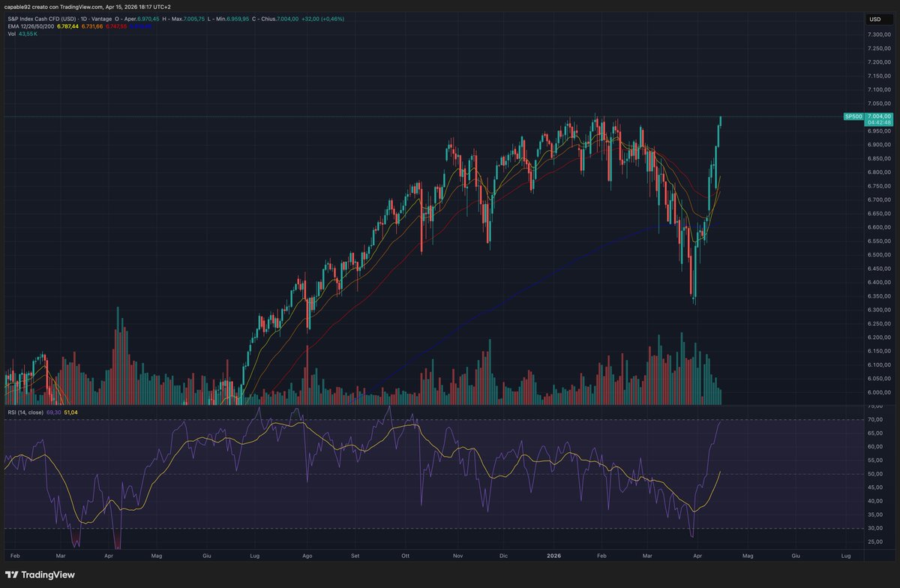This screenshot has width=900, height=588.
Task: Click the 70,00 RSI axis label
Action: pyautogui.click(x=874, y=419)
